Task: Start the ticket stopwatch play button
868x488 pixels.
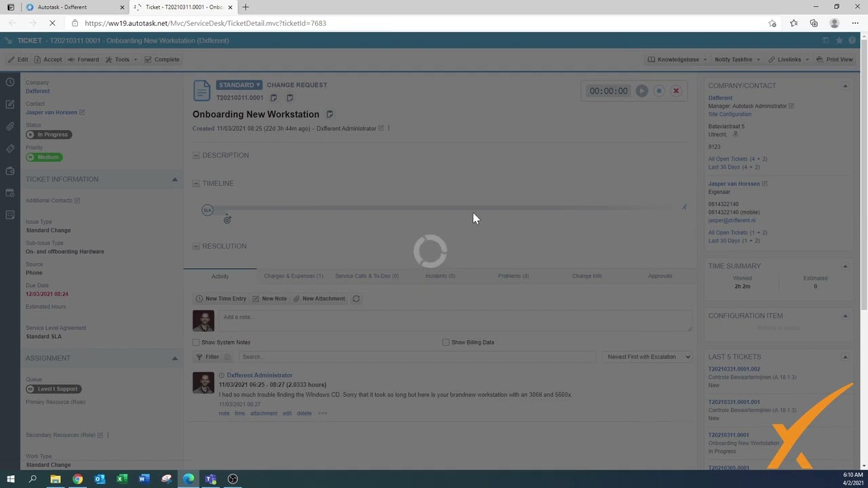Action: [x=642, y=91]
